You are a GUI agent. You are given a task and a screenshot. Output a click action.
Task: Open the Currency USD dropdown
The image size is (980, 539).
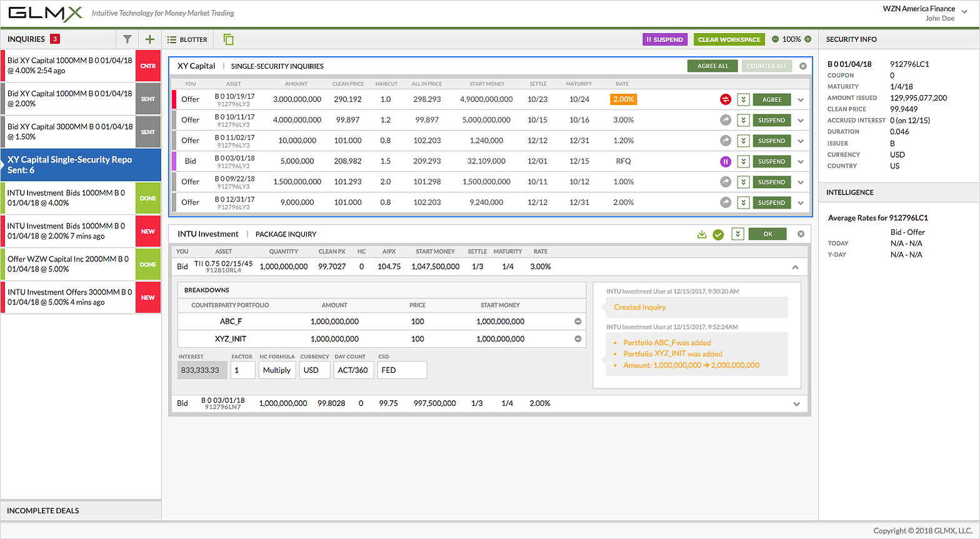[x=315, y=370]
